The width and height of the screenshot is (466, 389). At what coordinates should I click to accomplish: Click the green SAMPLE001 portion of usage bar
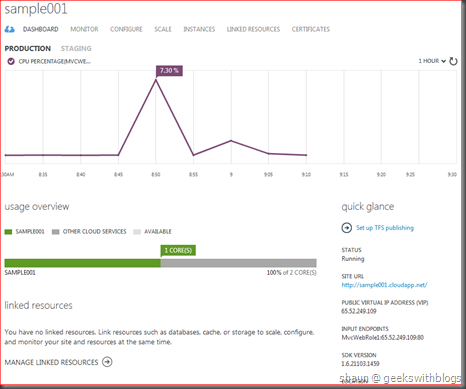(83, 263)
